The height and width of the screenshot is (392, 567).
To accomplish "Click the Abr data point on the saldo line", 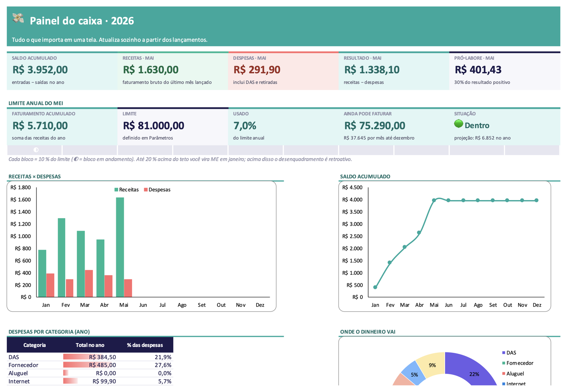I will click(419, 233).
